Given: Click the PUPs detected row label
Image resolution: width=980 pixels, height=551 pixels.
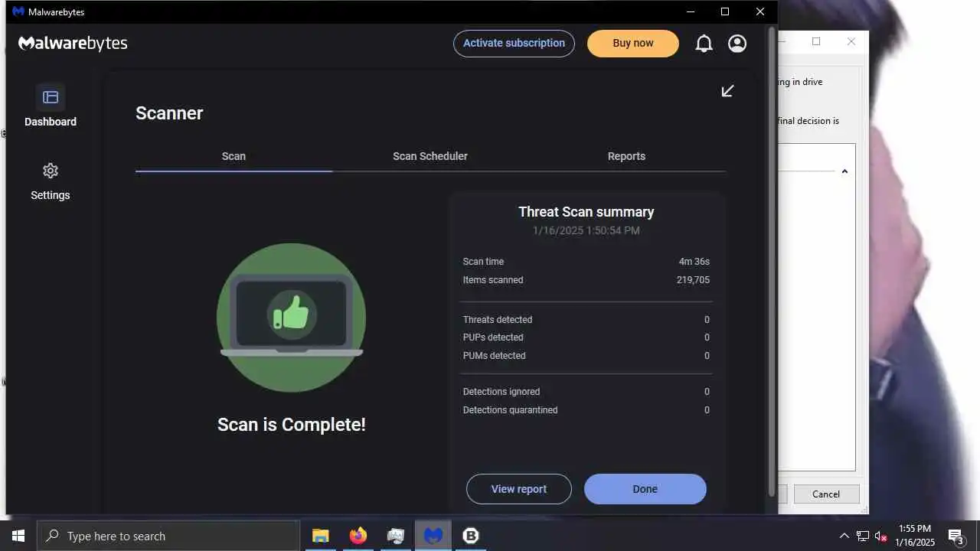Looking at the screenshot, I should pyautogui.click(x=493, y=337).
